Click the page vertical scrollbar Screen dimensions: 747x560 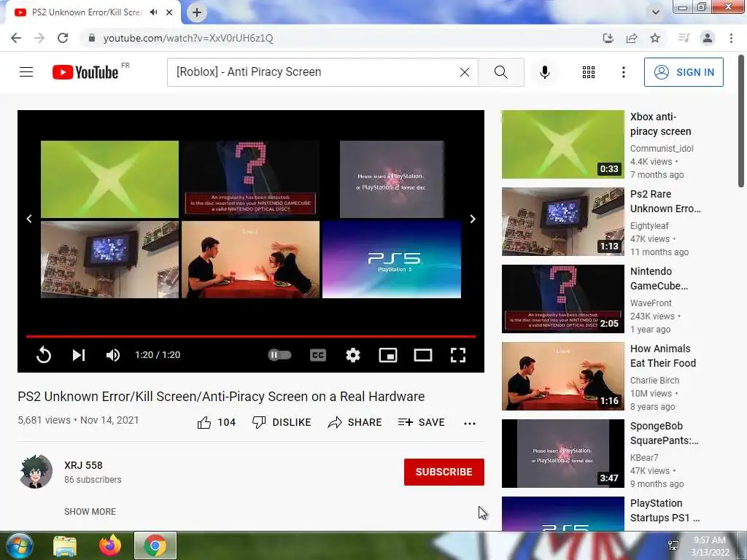tap(741, 122)
